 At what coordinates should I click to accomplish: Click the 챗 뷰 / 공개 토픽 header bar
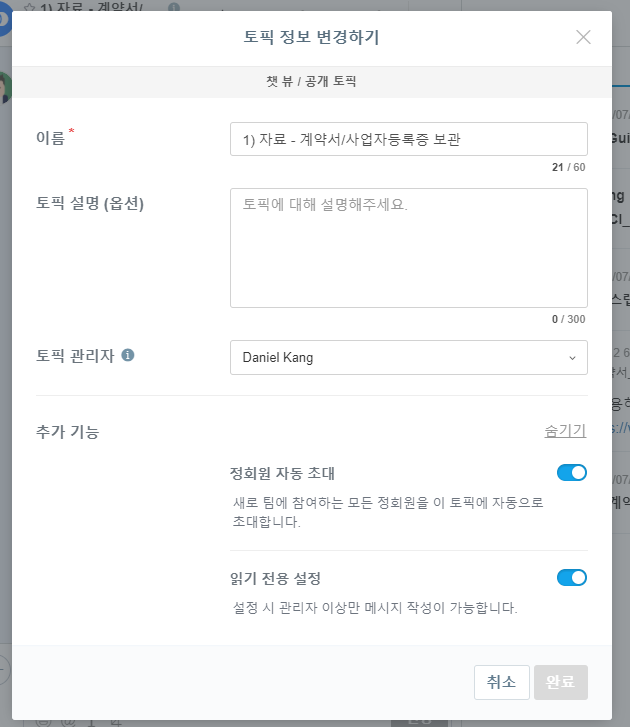point(311,81)
